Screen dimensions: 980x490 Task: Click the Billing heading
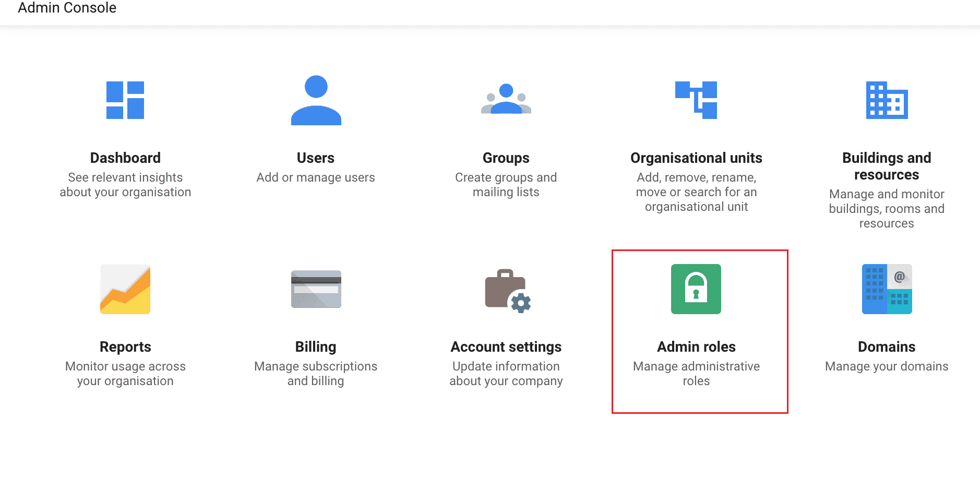316,347
